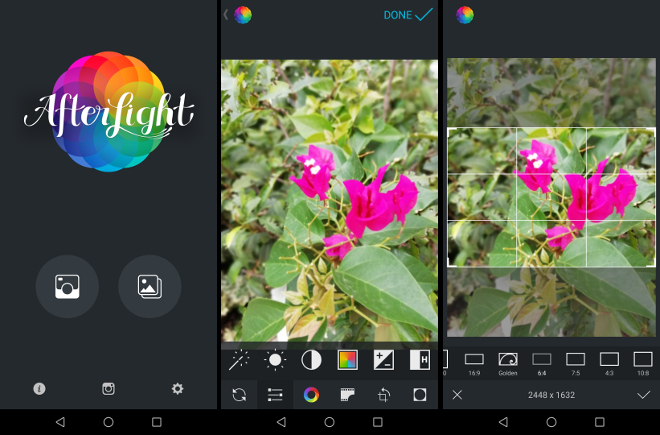Switch to the adjustments sliders tab
This screenshot has width=660, height=435.
275,395
